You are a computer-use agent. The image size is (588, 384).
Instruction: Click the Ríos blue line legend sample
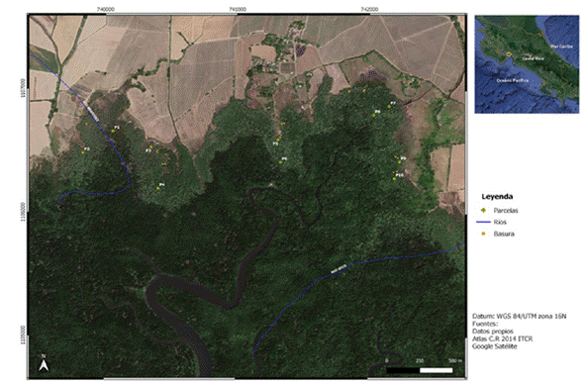[x=483, y=222]
